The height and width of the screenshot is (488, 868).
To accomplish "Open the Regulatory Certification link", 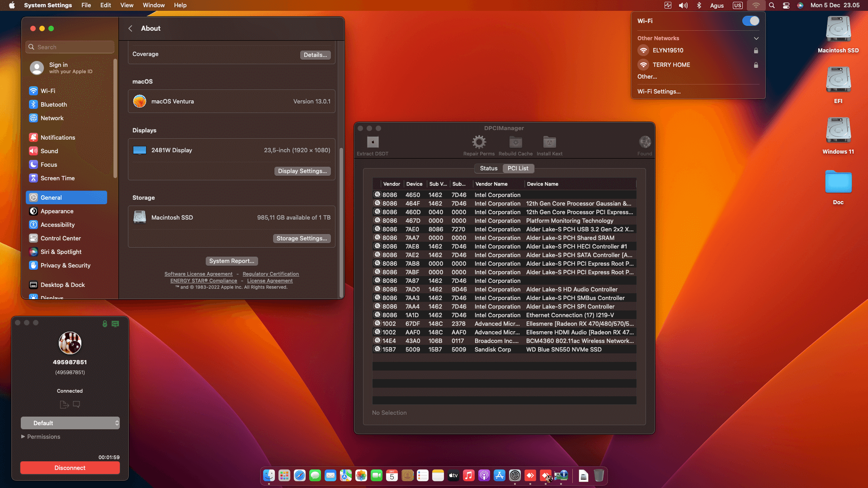I will [x=271, y=274].
